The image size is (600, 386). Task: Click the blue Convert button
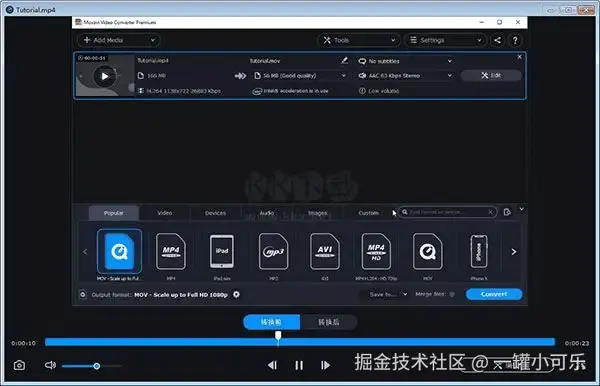(x=494, y=294)
